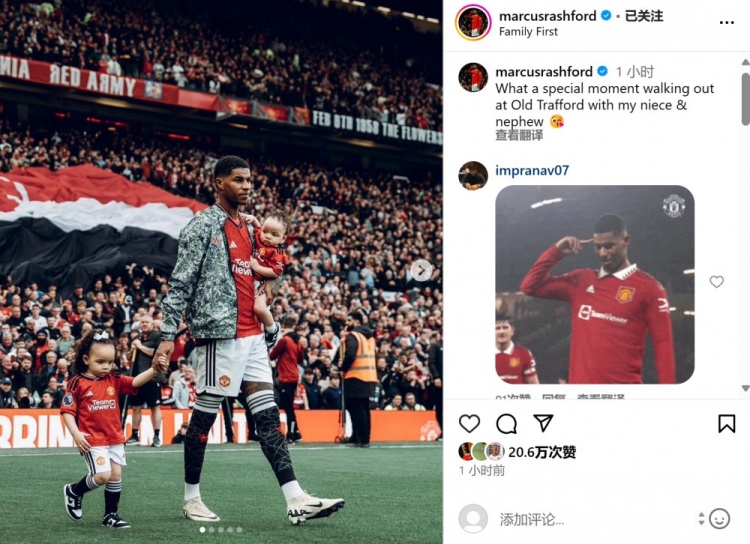The image size is (750, 544).
Task: Open comments via the speech bubble icon
Action: tap(506, 423)
